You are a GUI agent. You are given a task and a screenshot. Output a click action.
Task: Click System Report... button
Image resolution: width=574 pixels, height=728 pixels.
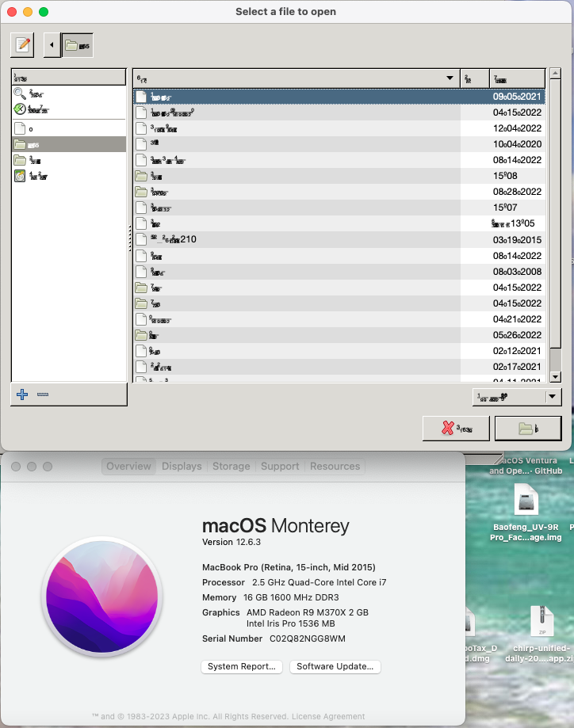coord(242,666)
